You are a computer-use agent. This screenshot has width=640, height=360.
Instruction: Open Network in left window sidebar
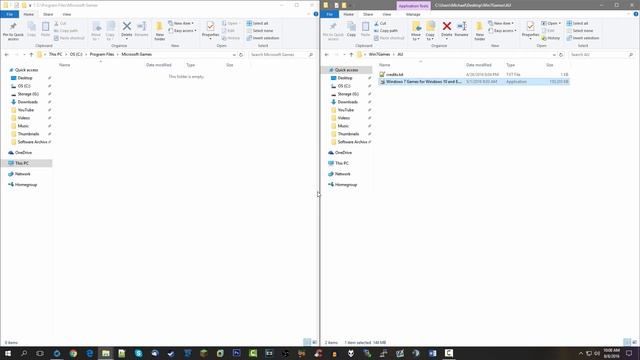pos(22,174)
